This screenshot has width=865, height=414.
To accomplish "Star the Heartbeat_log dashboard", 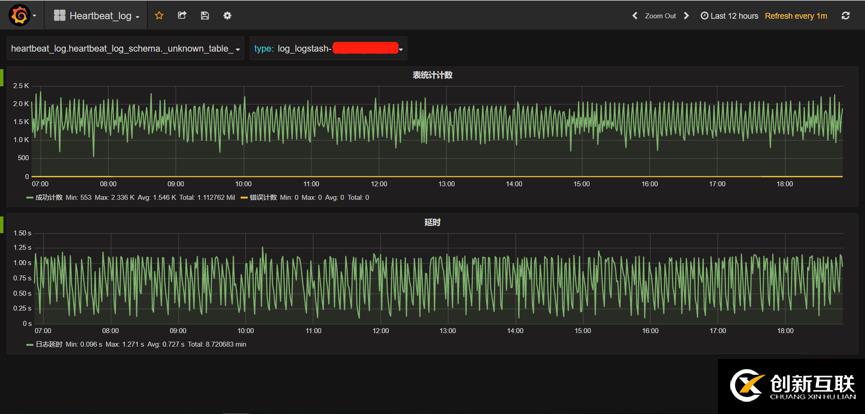I will point(159,16).
